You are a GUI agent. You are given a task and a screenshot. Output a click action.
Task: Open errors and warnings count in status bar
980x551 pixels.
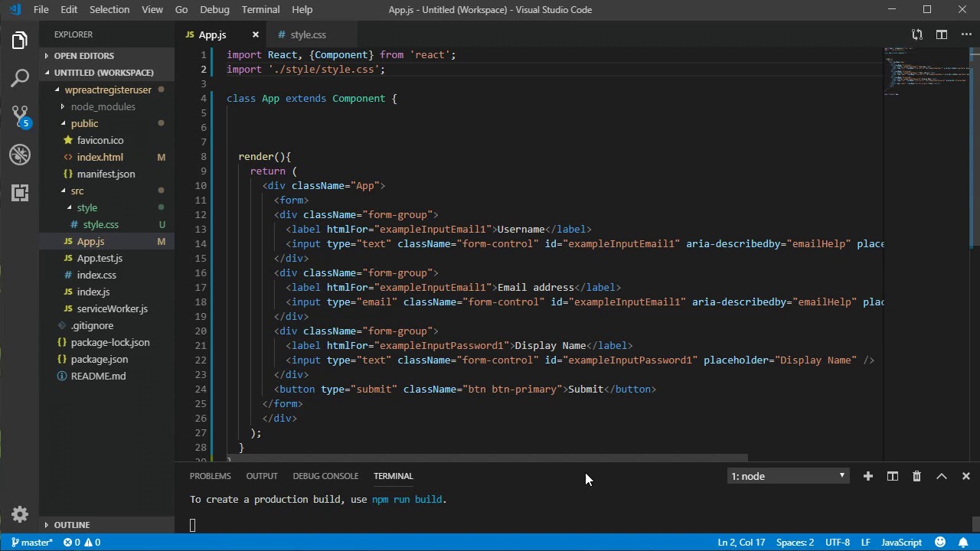pos(82,543)
